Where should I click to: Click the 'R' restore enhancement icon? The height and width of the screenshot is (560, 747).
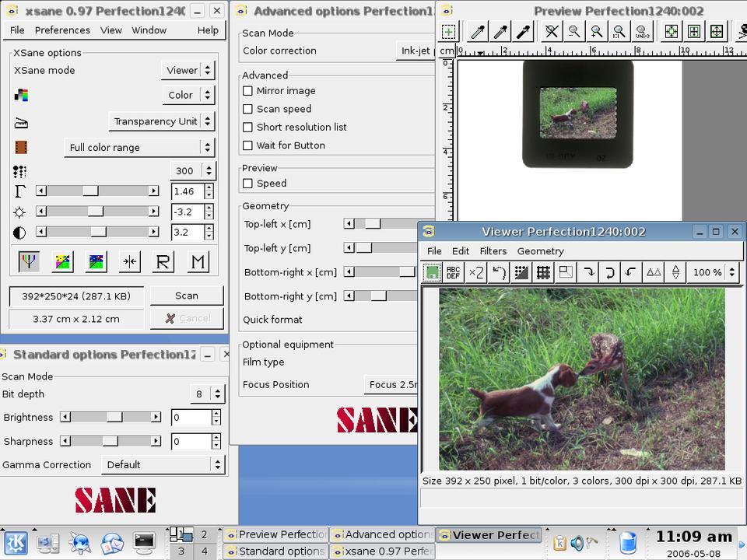pos(163,262)
